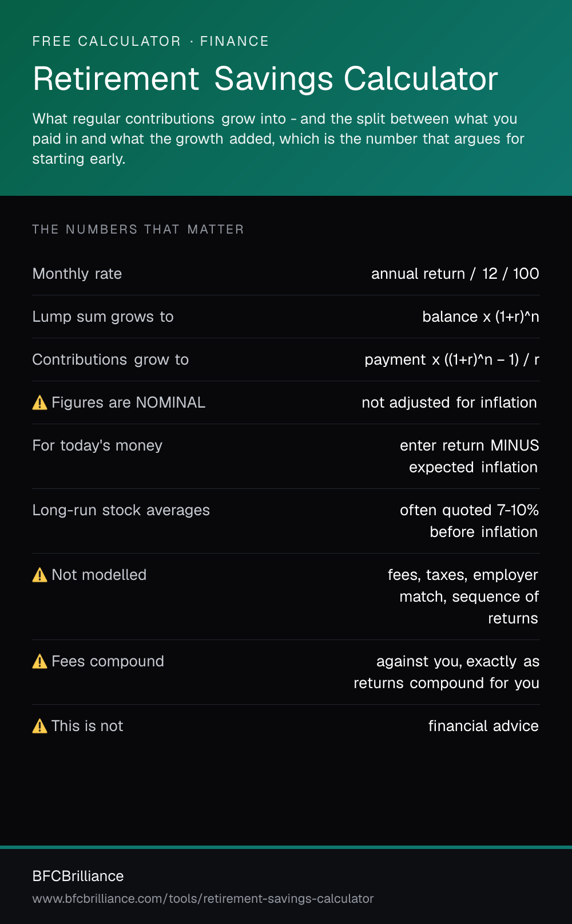
Task: Select the Lump sum grows to label
Action: click(103, 317)
